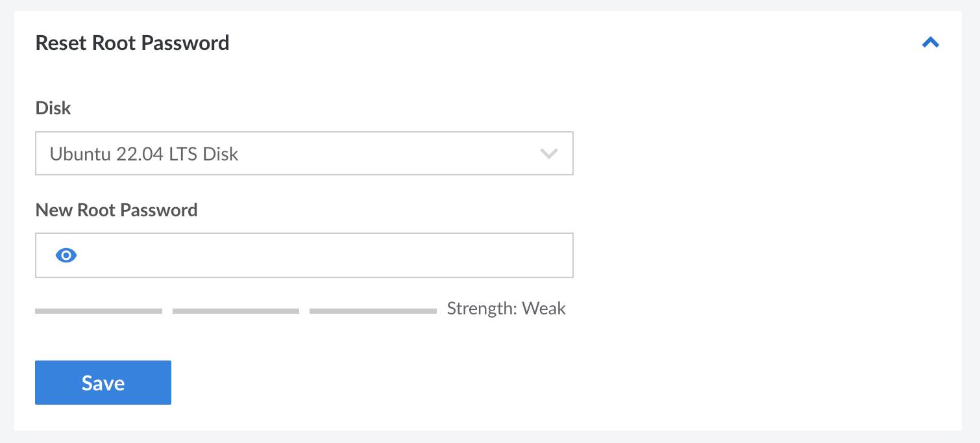Click the Strength: Weak label
Viewport: 980px width, 443px height.
506,309
